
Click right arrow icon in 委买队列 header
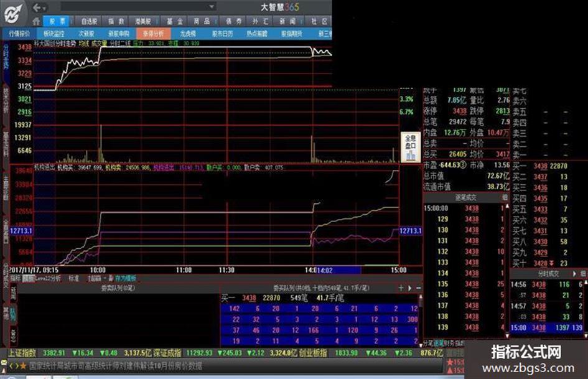(409, 288)
